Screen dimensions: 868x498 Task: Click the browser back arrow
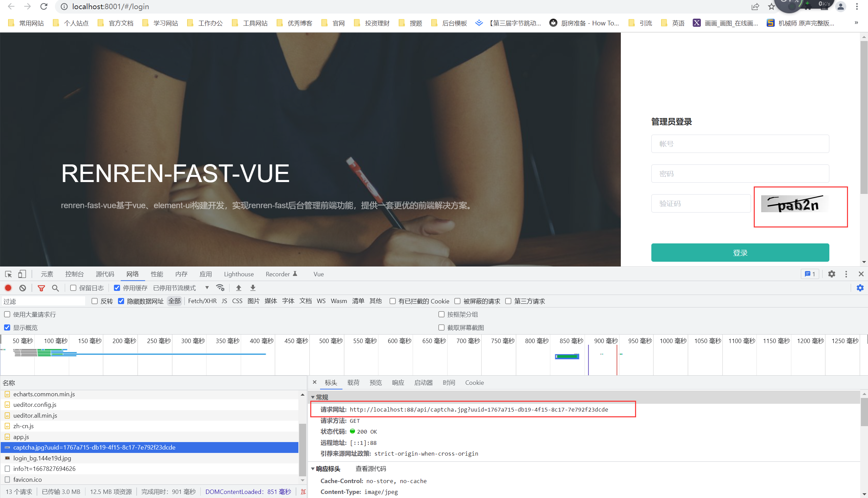point(11,6)
